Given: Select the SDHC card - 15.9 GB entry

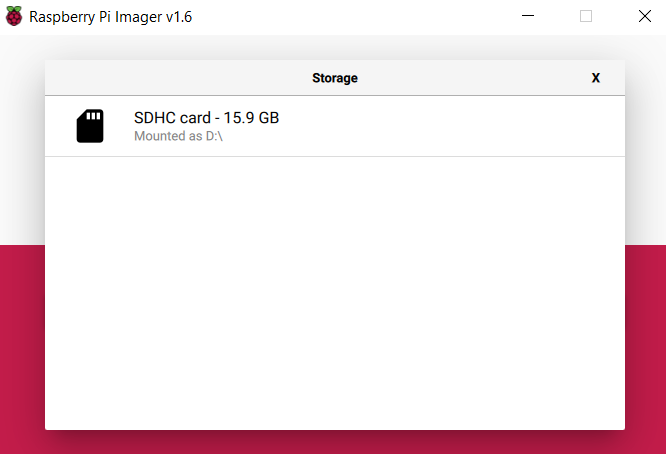Looking at the screenshot, I should tap(206, 118).
